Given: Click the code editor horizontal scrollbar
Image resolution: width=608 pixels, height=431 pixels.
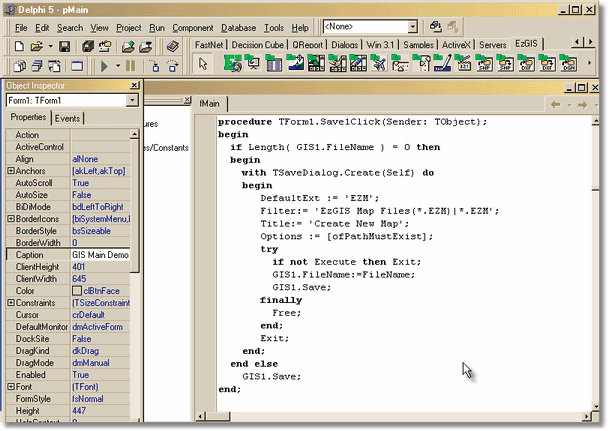Looking at the screenshot, I should point(395,416).
